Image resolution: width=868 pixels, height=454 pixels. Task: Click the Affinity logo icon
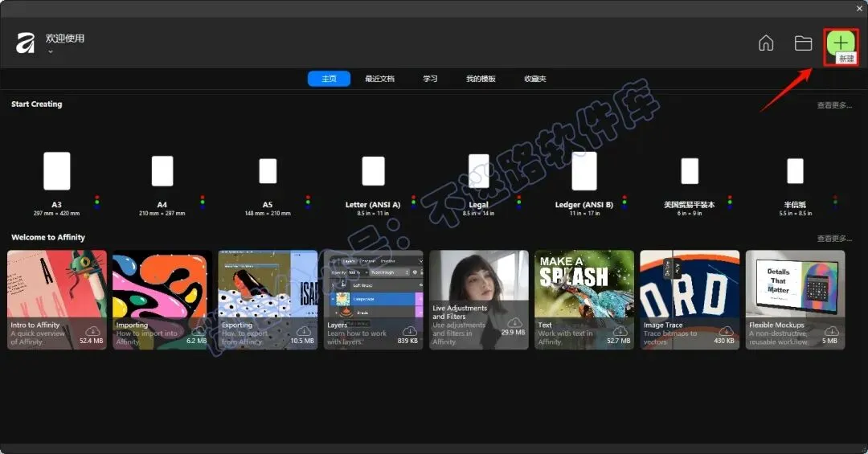(26, 43)
